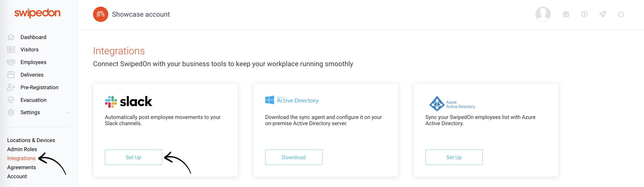Download the Active Directory sync agent
Image resolution: width=644 pixels, height=187 pixels.
click(294, 157)
